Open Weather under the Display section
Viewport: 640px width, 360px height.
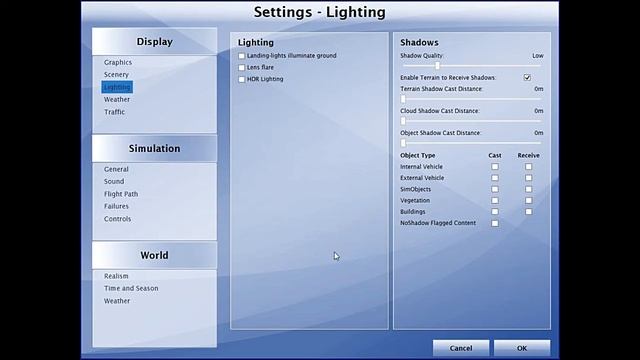[x=117, y=99]
